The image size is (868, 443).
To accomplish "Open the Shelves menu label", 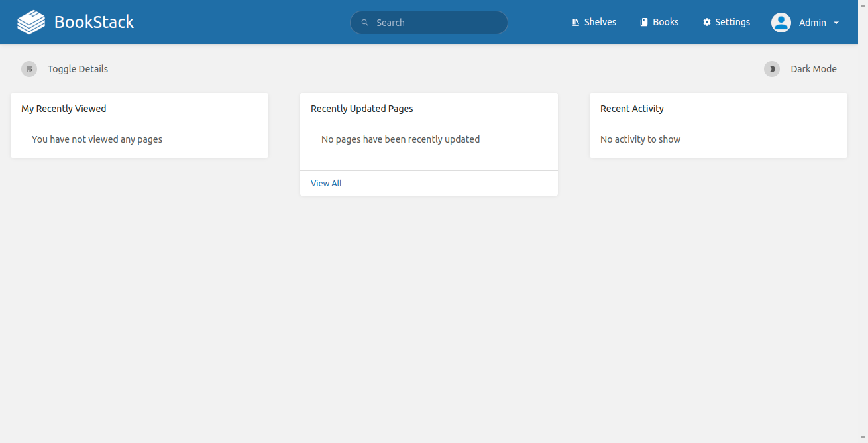I will [600, 22].
